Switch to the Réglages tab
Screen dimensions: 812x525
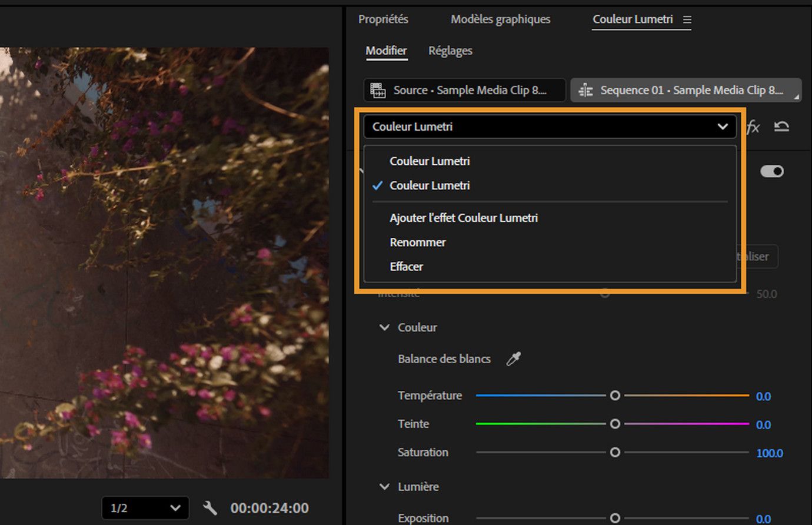pyautogui.click(x=450, y=51)
